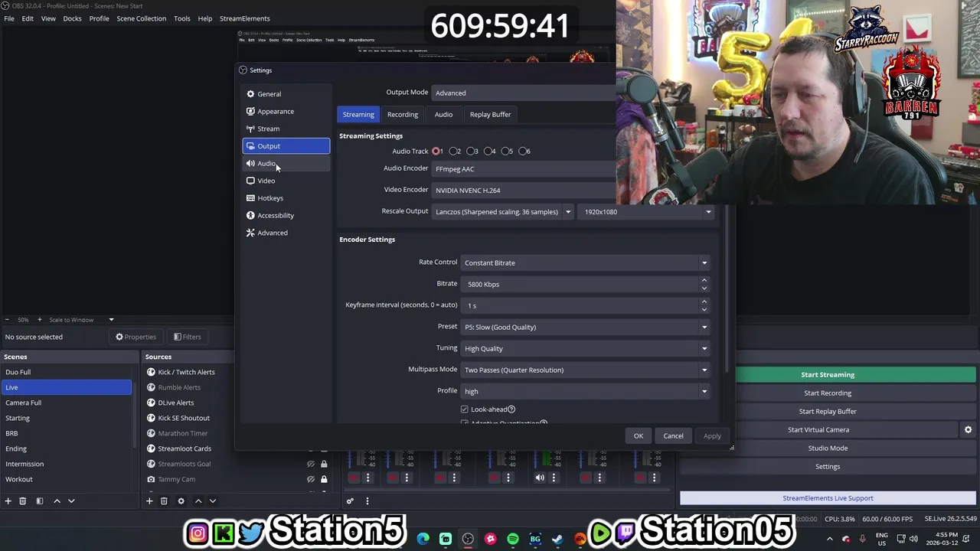Viewport: 980px width, 551px height.
Task: Unlock the Tammy Cam source
Action: click(x=324, y=479)
